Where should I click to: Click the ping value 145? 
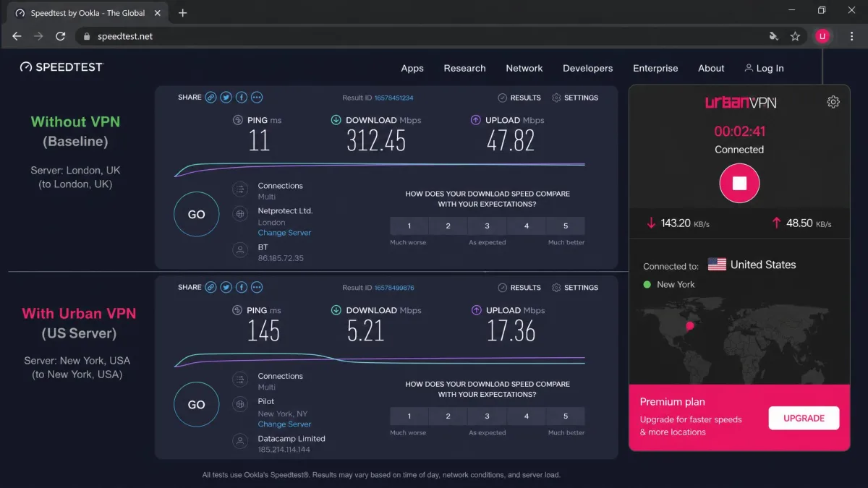(x=263, y=331)
